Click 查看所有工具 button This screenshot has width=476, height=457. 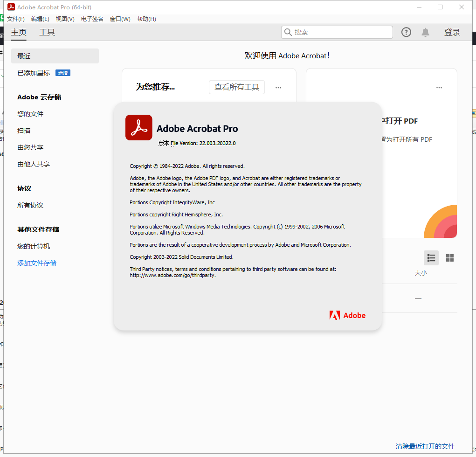(236, 87)
